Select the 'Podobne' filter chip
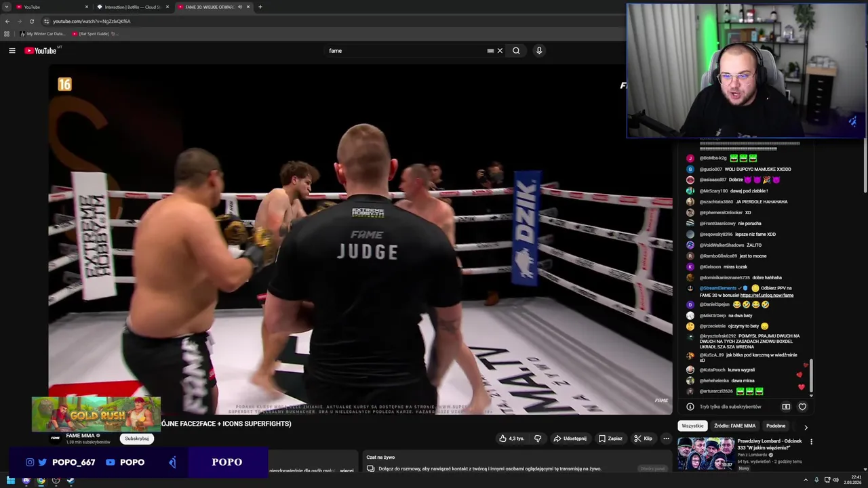This screenshot has height=488, width=868. 776,426
